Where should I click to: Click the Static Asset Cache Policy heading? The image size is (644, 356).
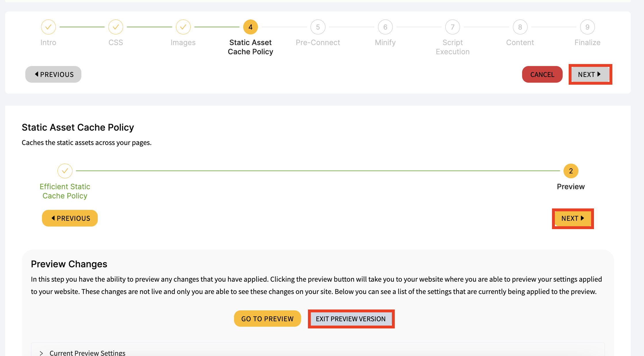pyautogui.click(x=78, y=127)
